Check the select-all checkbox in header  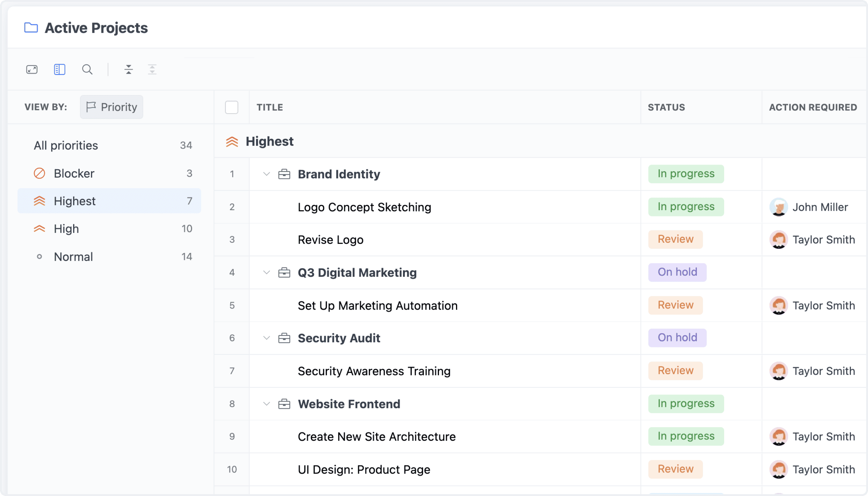point(232,107)
